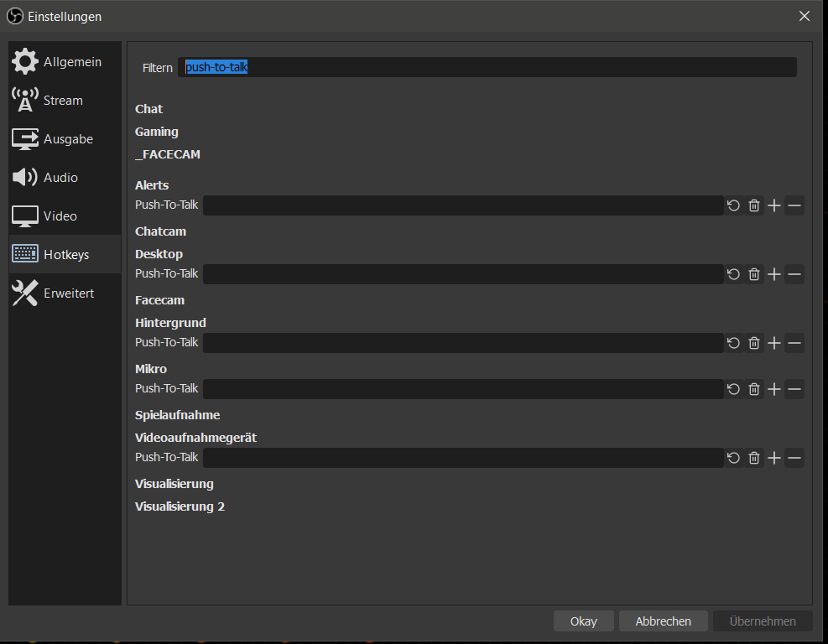
Task: Click the Chatcam heading
Action: (x=160, y=231)
